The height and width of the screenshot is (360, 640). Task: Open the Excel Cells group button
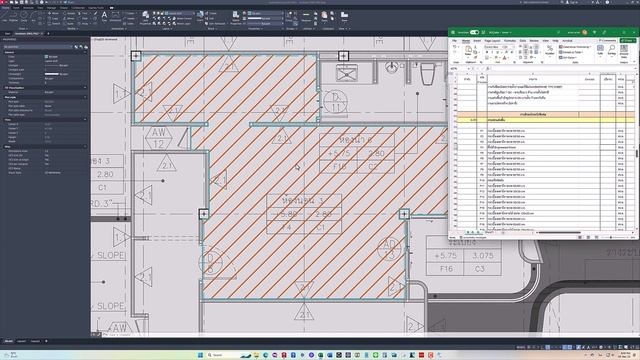pos(600,51)
